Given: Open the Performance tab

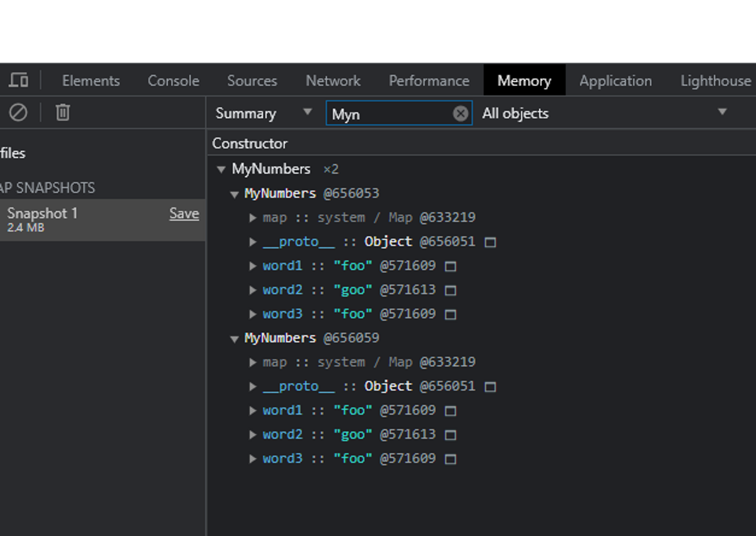Looking at the screenshot, I should coord(429,81).
